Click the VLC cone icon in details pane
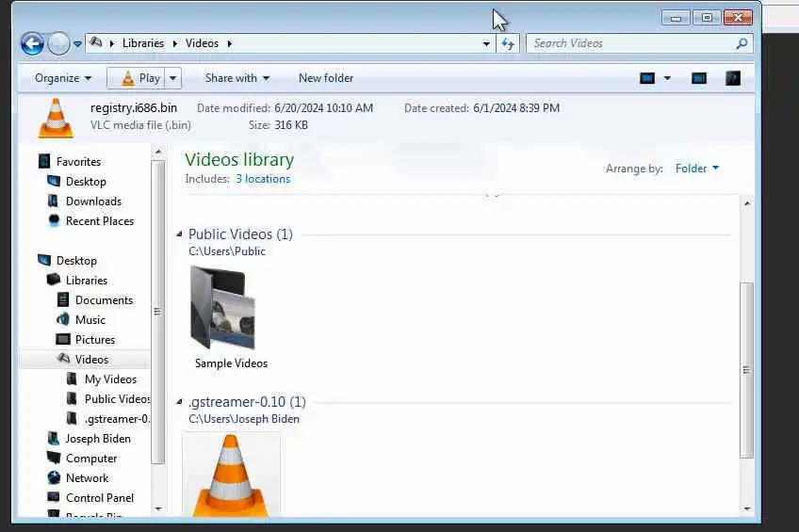This screenshot has width=799, height=532. (x=56, y=118)
